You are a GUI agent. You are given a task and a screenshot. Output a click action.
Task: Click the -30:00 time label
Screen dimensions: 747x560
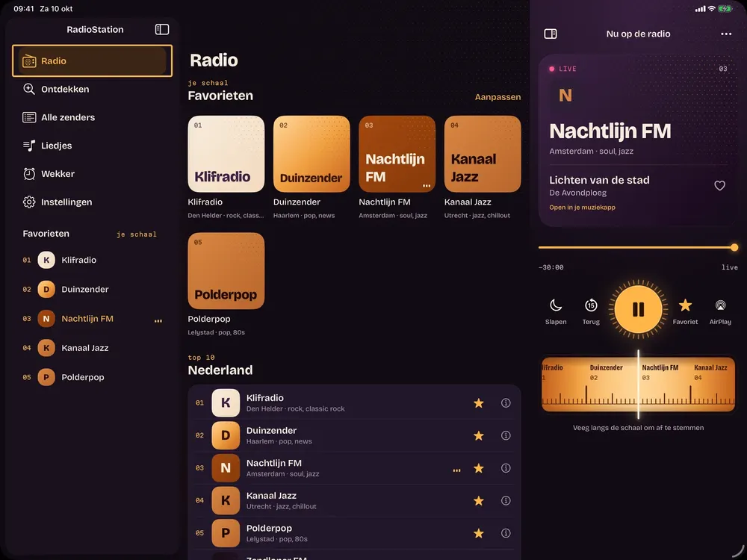pos(551,267)
